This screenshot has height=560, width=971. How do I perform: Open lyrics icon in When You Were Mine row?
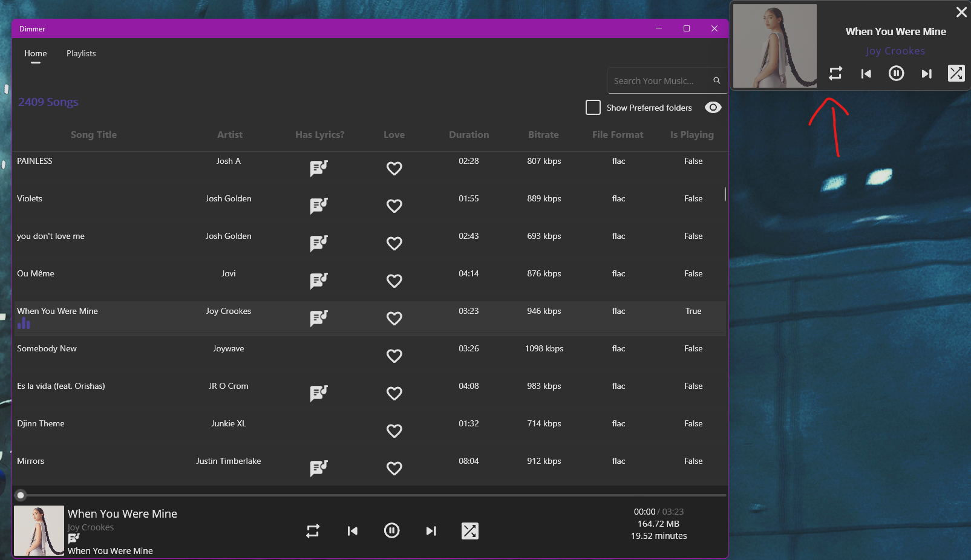pos(319,318)
